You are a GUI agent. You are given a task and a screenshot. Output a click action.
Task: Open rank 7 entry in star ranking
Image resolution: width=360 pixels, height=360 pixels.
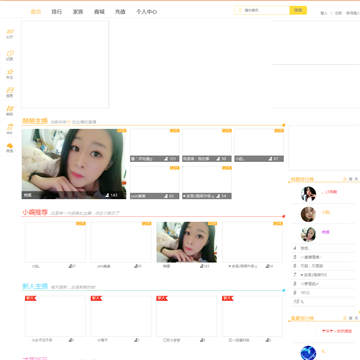tap(323, 275)
